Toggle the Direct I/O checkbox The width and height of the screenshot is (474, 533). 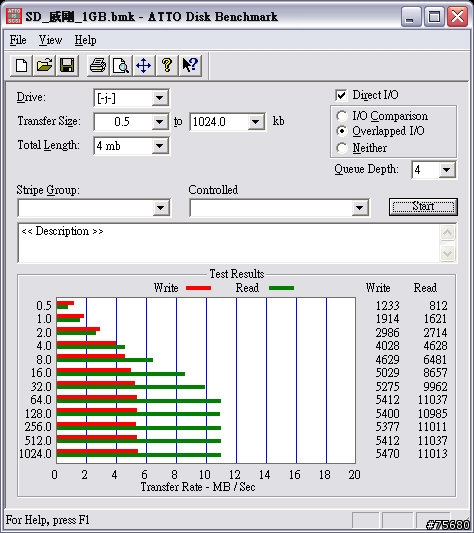coord(341,95)
